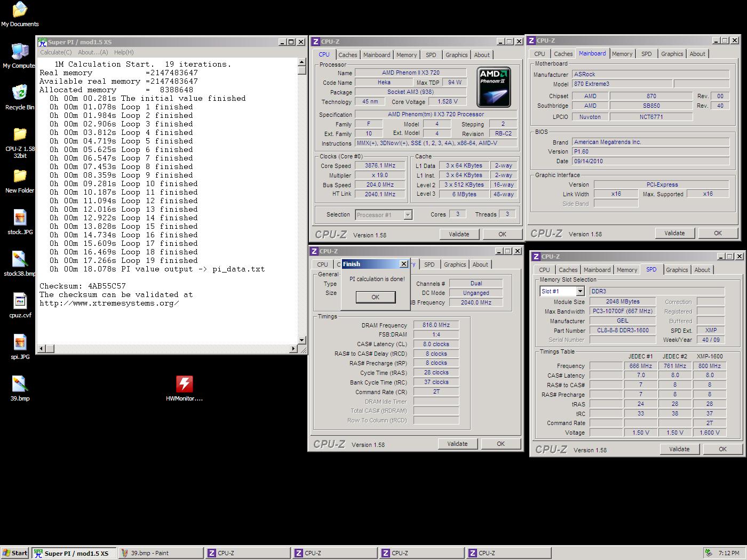
Task: Click Super PI vertical scroll down arrow
Action: [301, 340]
